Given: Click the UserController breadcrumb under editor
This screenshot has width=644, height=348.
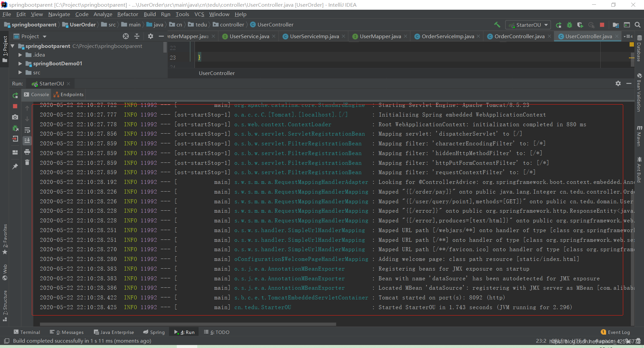Looking at the screenshot, I should click(217, 73).
